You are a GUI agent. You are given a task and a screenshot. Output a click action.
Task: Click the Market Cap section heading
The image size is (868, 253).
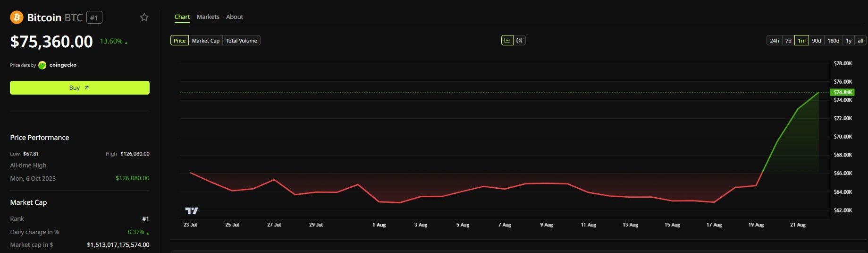tap(28, 202)
